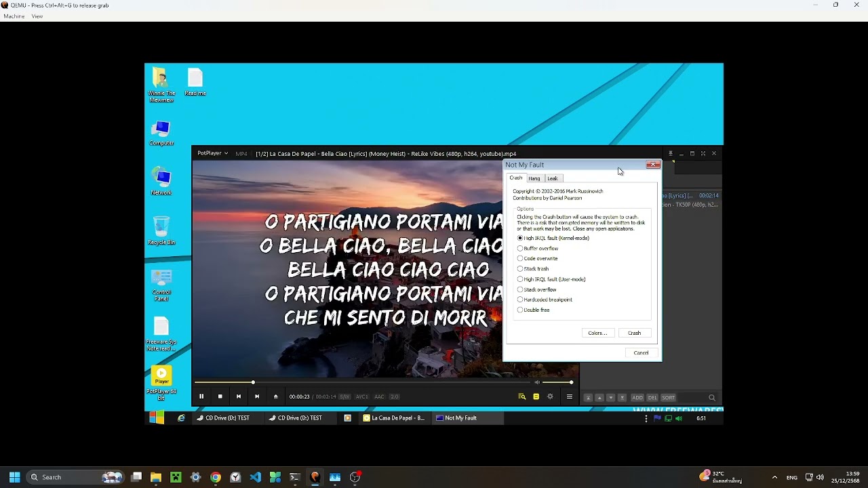This screenshot has width=868, height=488.
Task: Move playlist item to bottom arrow
Action: (x=622, y=398)
